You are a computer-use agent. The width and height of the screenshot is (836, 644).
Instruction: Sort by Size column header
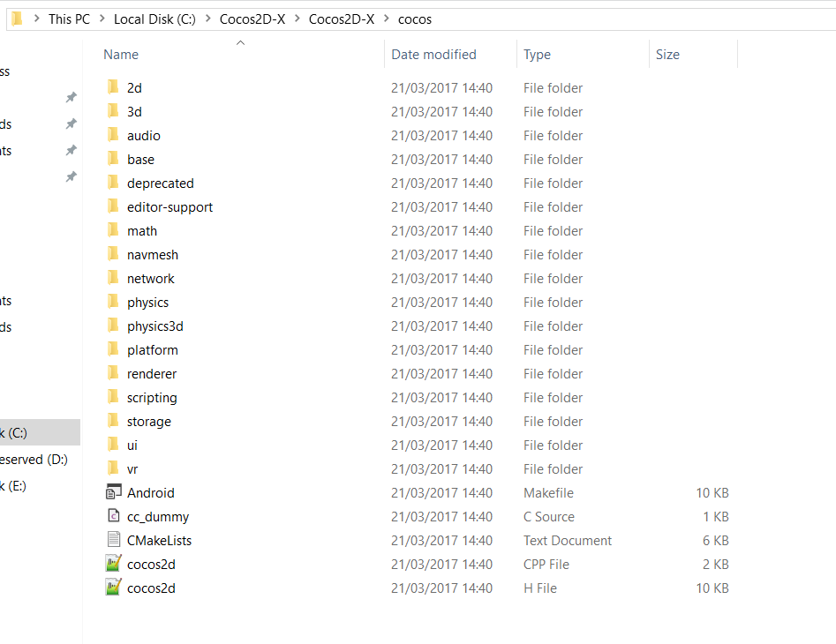pyautogui.click(x=667, y=55)
